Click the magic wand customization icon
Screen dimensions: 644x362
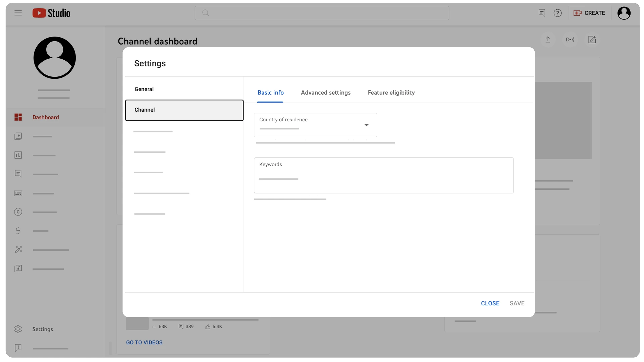click(x=18, y=250)
